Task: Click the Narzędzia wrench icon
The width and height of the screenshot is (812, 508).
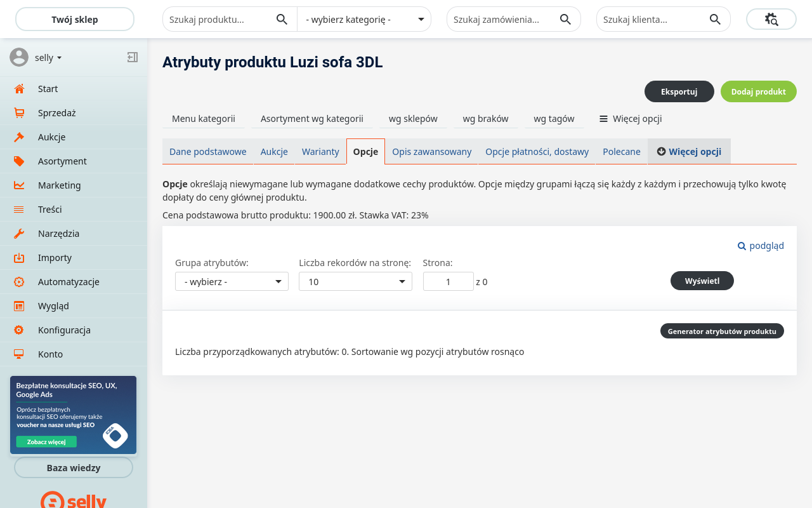Action: [19, 234]
